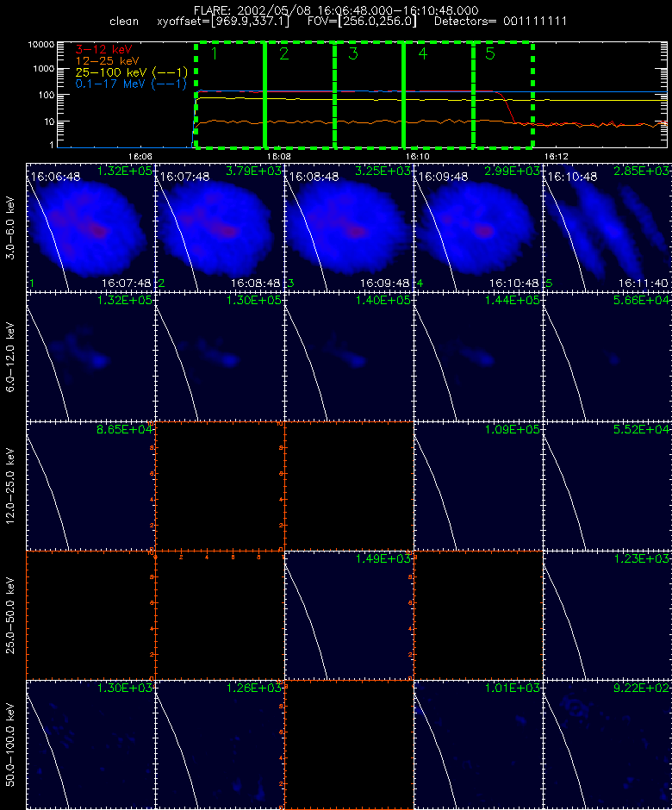Click the 1.40E+05 peak value text
The image size is (672, 810).
pyautogui.click(x=383, y=300)
